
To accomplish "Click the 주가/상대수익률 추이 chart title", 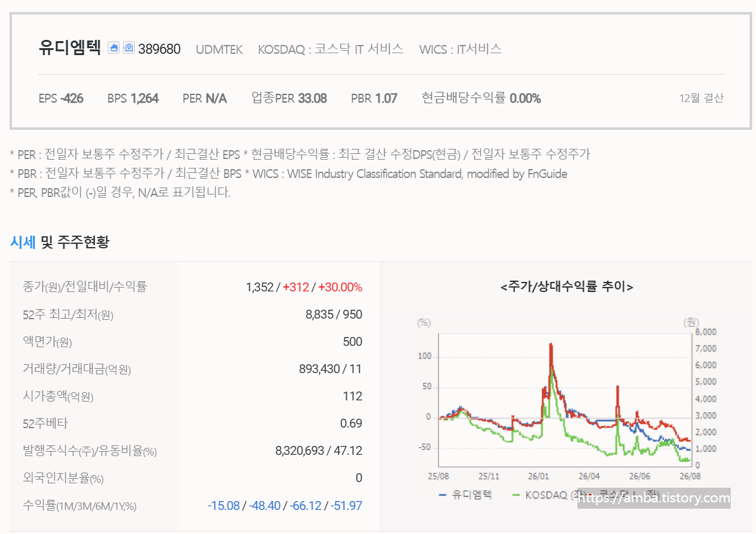I will point(567,286).
